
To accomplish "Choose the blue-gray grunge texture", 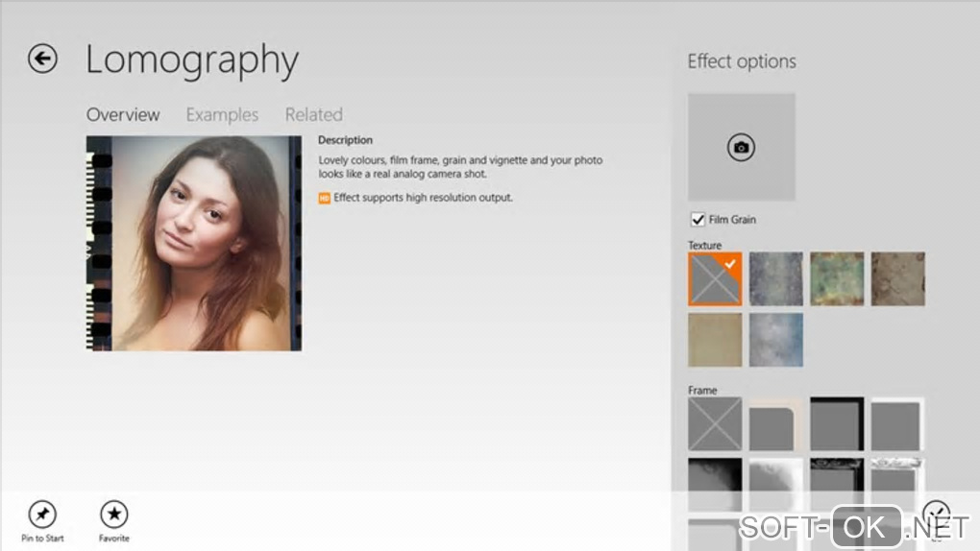I will (x=775, y=278).
